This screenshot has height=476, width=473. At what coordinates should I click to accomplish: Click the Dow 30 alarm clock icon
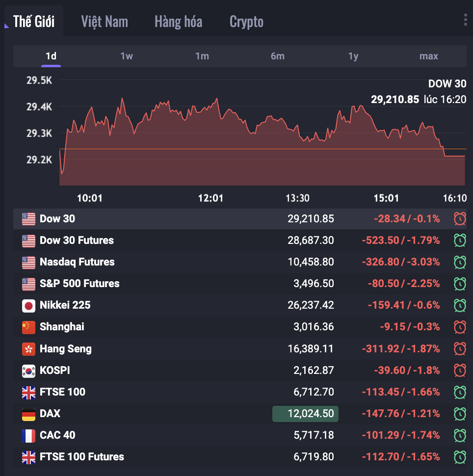click(460, 219)
